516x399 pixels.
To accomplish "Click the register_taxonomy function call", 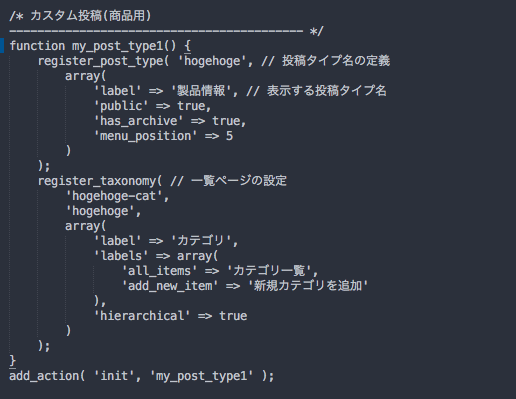I will coord(97,181).
